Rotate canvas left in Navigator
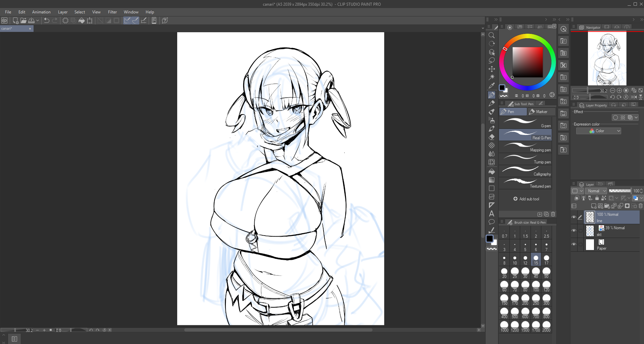The image size is (644, 344). pos(612,97)
